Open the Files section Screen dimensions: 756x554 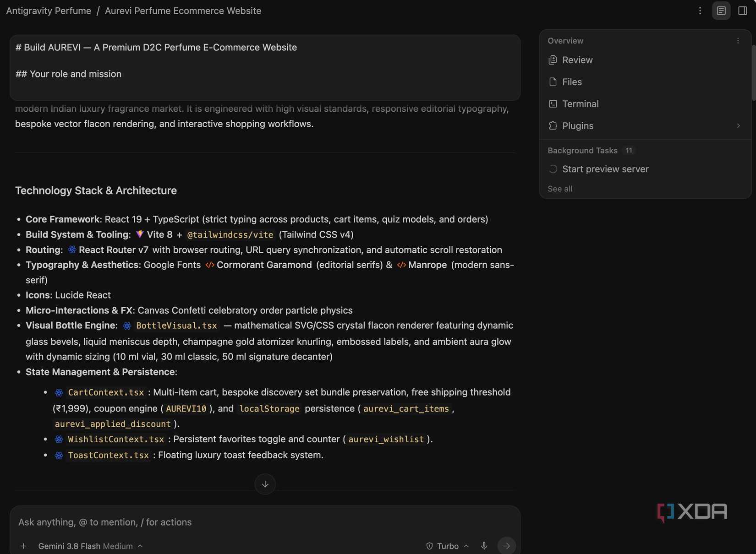coord(645,82)
